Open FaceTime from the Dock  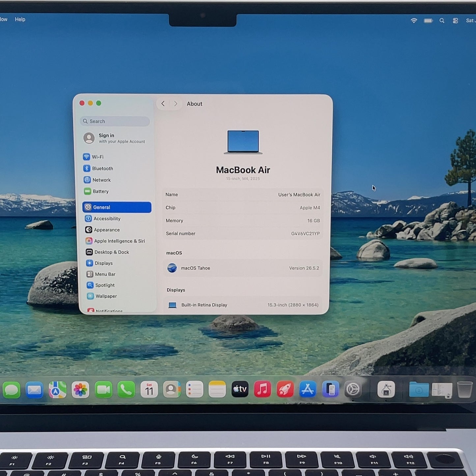coord(103,390)
